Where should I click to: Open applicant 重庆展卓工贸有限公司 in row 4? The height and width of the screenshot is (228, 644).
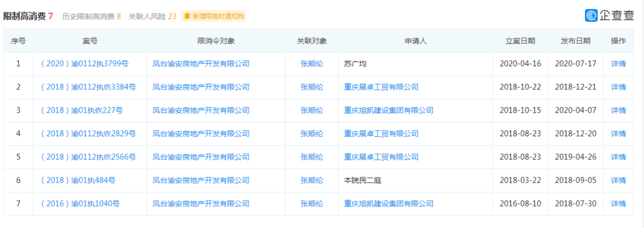pyautogui.click(x=381, y=134)
